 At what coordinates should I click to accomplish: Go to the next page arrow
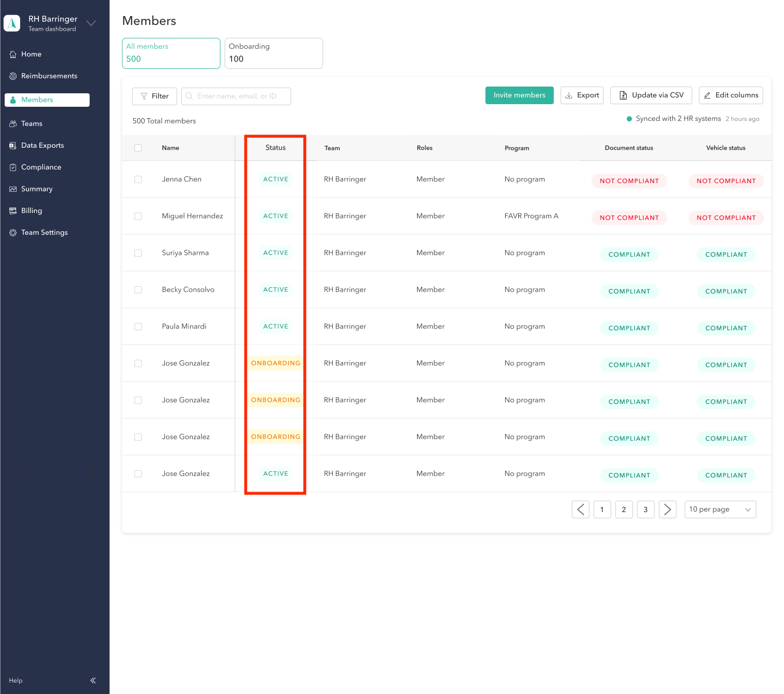pos(667,509)
